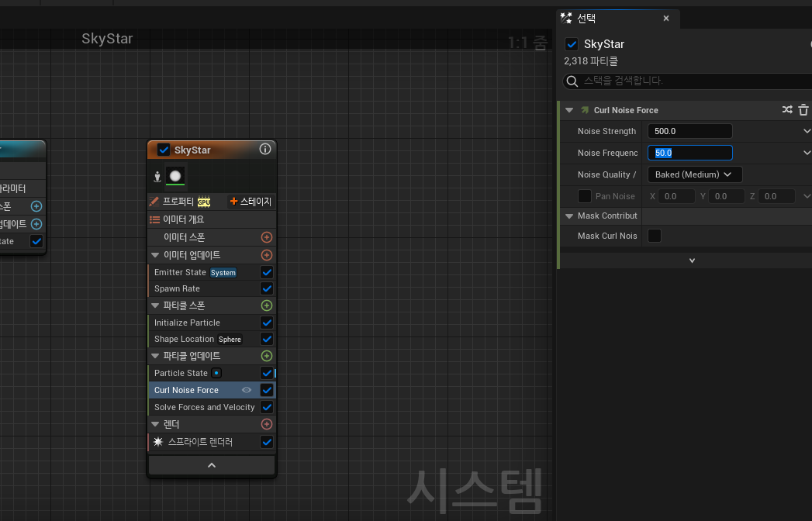Click the Pan Noise Z value field

pos(776,196)
